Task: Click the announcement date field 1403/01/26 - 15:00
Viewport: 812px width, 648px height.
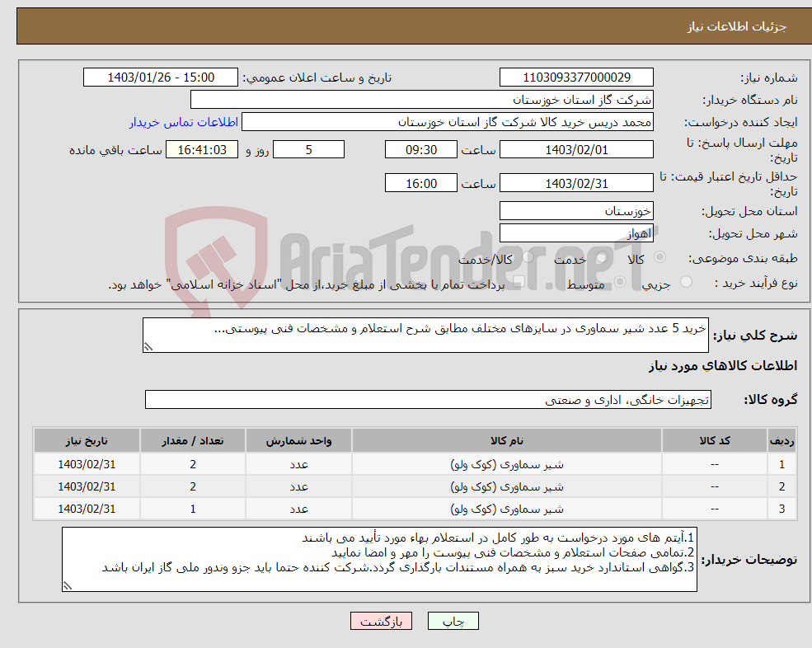Action: tap(161, 77)
